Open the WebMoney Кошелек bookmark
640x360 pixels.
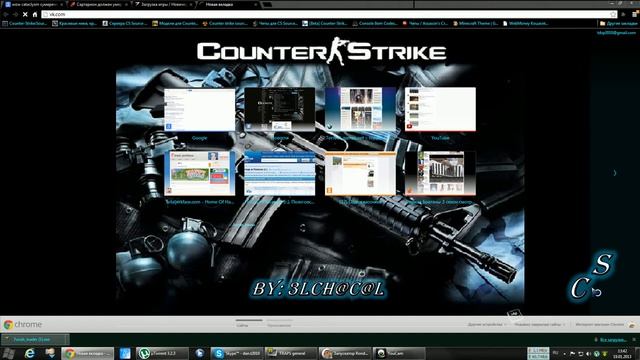(x=525, y=24)
